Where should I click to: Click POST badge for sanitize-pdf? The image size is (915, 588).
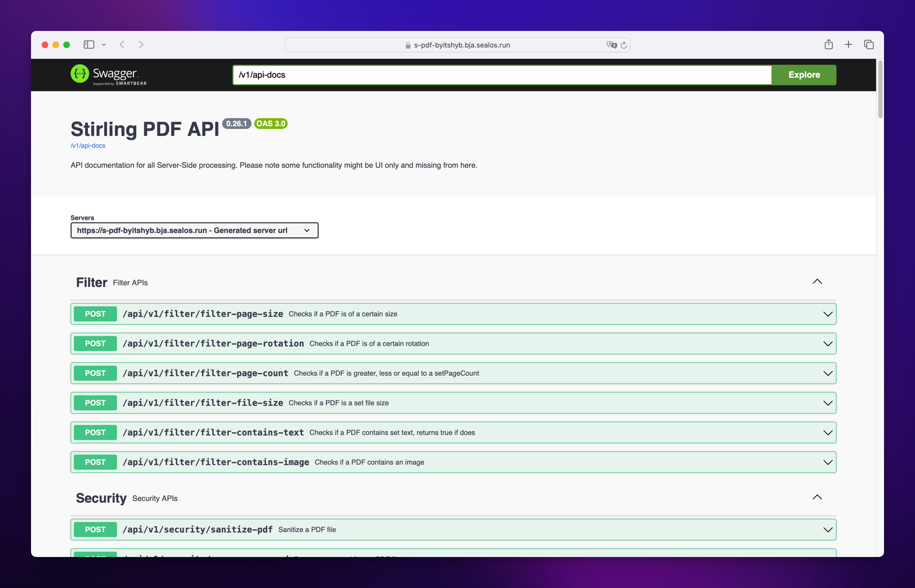(95, 529)
